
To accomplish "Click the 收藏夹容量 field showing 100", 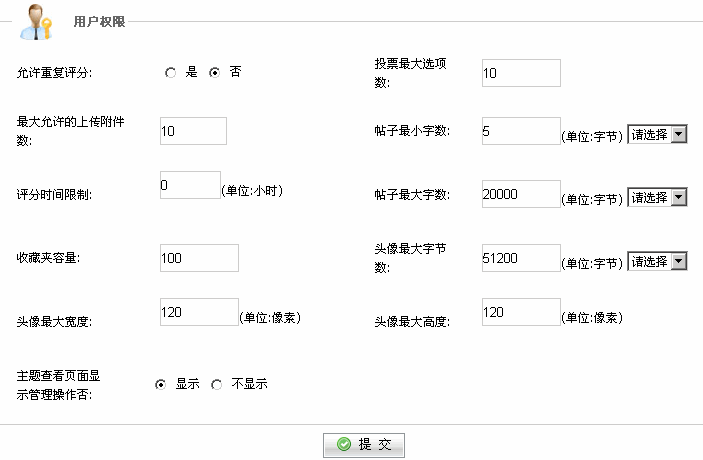I will pyautogui.click(x=200, y=258).
